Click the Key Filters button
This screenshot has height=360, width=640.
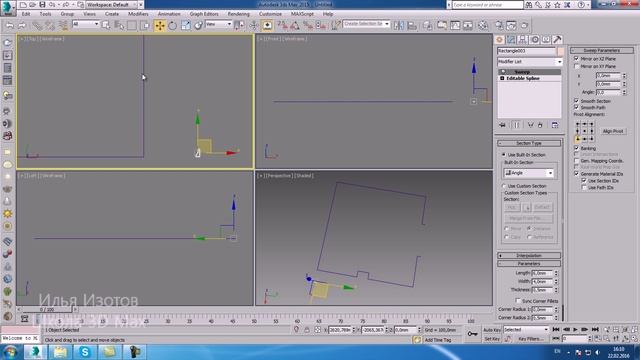531,339
